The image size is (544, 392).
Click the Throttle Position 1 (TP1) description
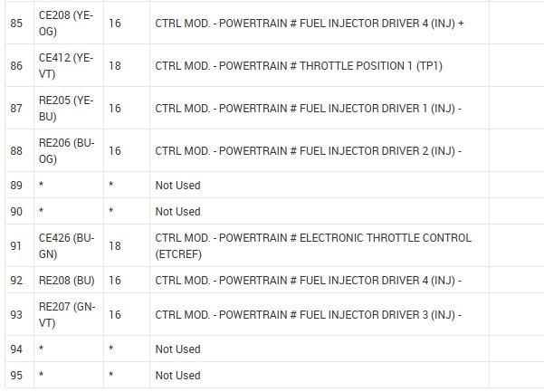(x=299, y=66)
